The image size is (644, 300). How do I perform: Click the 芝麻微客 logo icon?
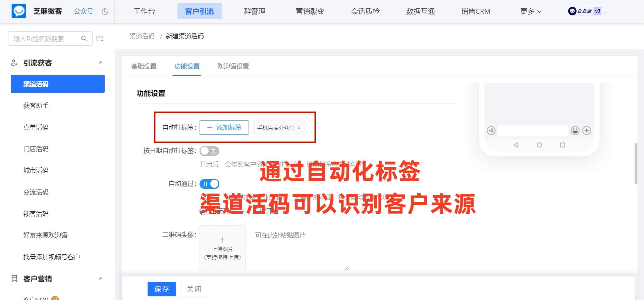19,11
